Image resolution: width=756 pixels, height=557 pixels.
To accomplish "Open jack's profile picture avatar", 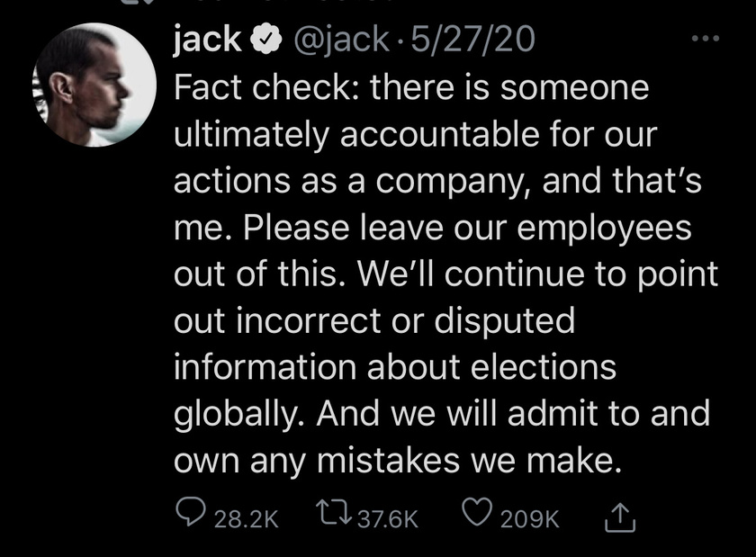I will [94, 85].
